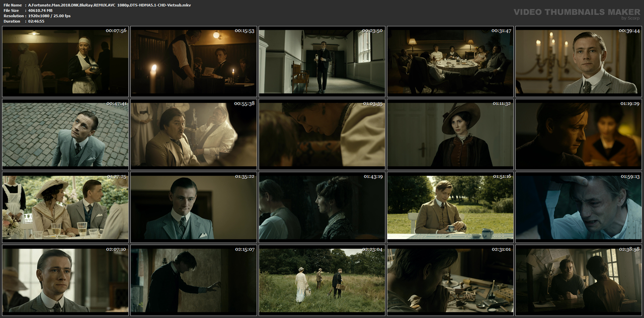The image size is (644, 318).
Task: Open the dark two-person frame at 01:43:19
Action: click(322, 207)
